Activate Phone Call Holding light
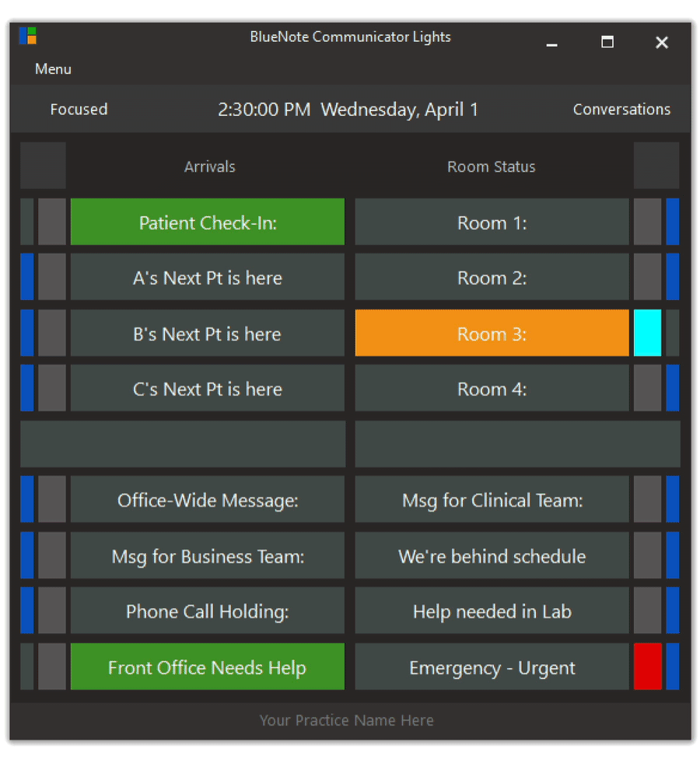The image size is (700, 759). 208,611
